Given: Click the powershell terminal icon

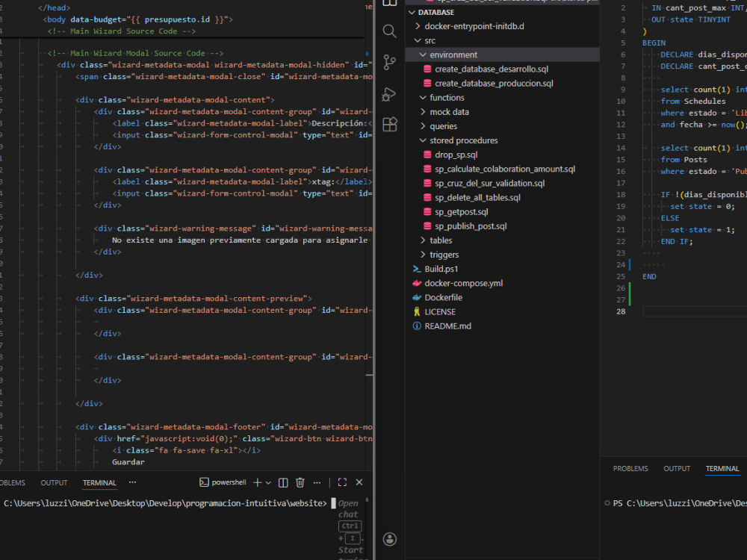Looking at the screenshot, I should point(204,482).
